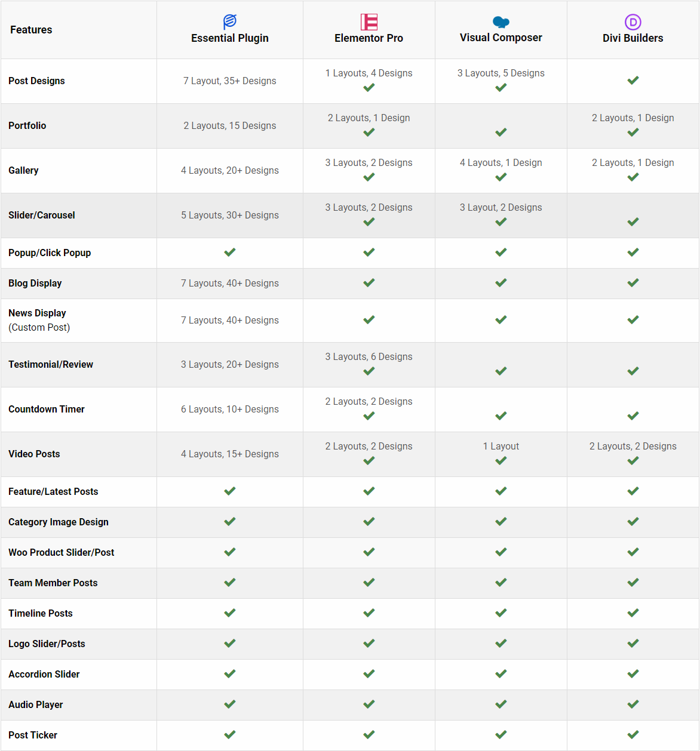This screenshot has width=700, height=751.
Task: Click Divi Builders' Testimonial/Review checkmark
Action: pos(633,371)
